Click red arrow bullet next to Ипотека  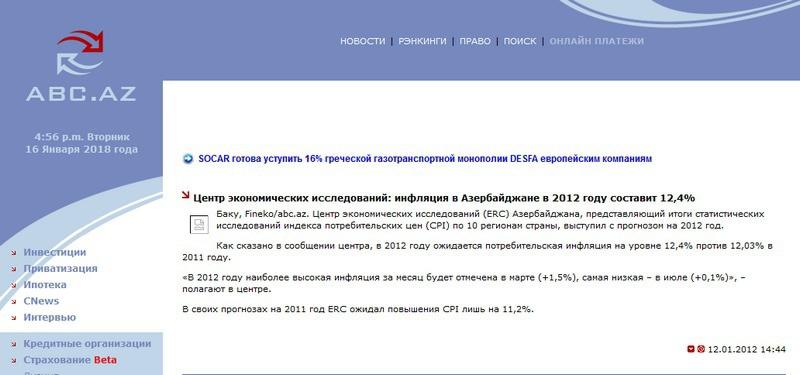click(x=14, y=286)
